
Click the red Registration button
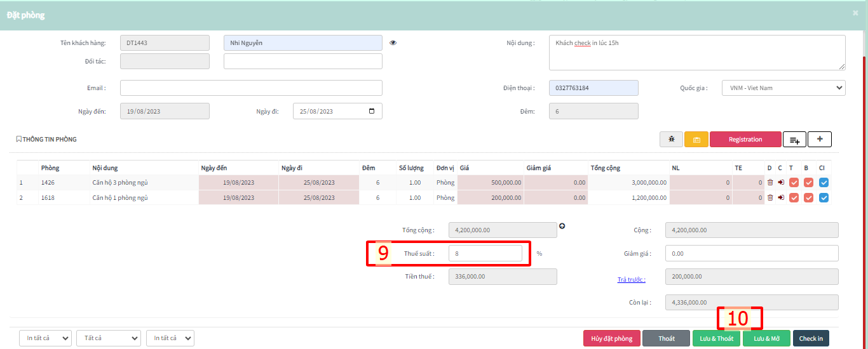click(745, 140)
